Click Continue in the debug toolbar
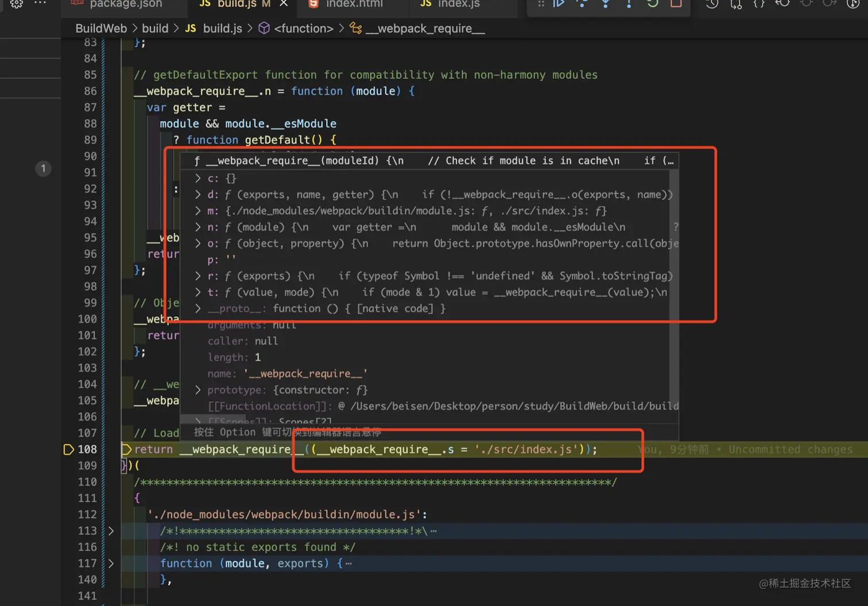 coord(559,3)
